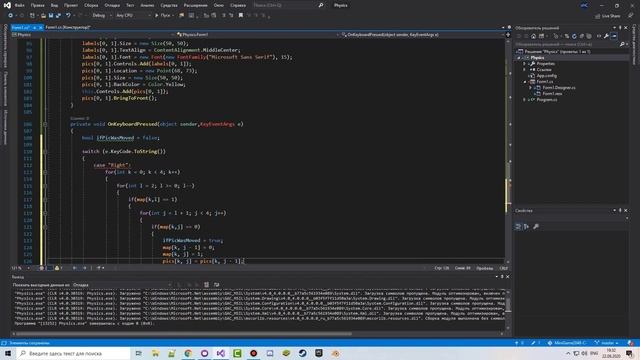
Task: Open the Physics.Form1 class navigation dropdown
Action: click(257, 35)
